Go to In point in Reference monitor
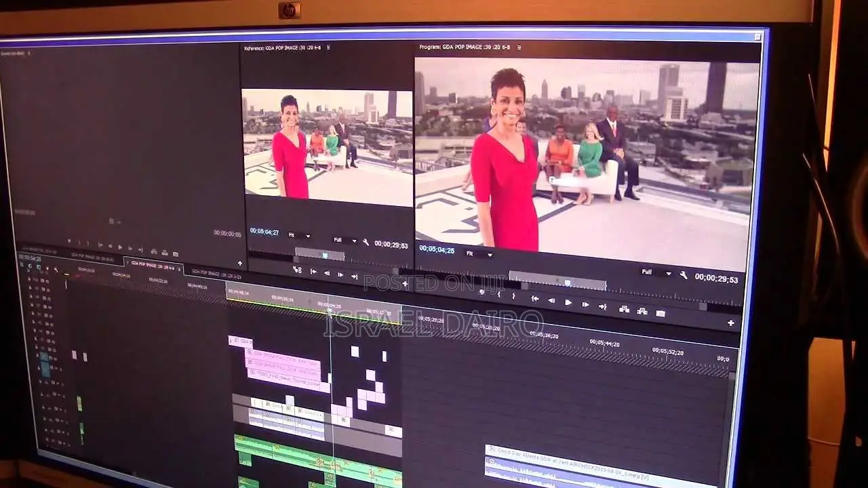Viewport: 868px width, 488px height. [x=313, y=271]
